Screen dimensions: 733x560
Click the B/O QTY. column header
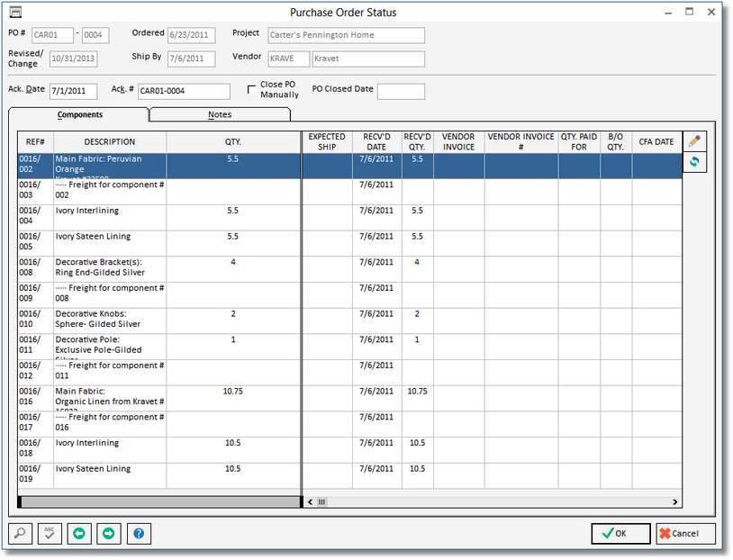(616, 142)
